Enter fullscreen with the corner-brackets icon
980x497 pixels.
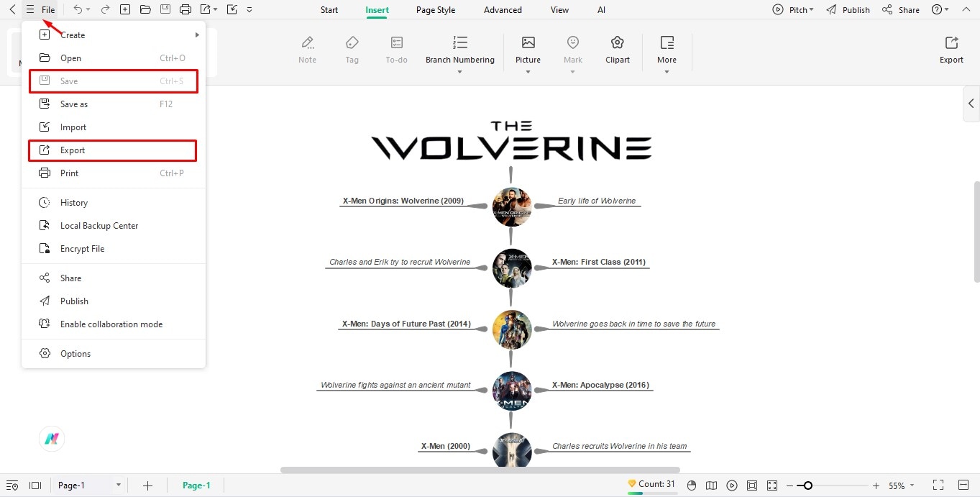(x=938, y=485)
